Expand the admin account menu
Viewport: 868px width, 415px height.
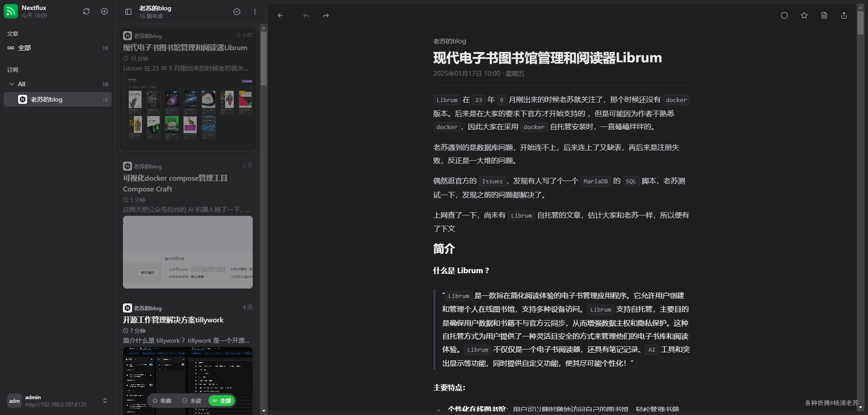105,401
